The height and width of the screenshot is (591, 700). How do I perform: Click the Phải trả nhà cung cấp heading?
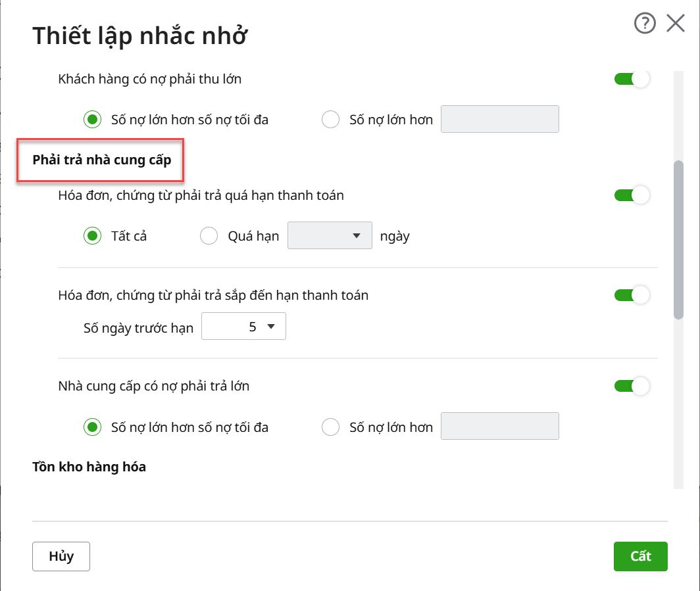click(101, 160)
